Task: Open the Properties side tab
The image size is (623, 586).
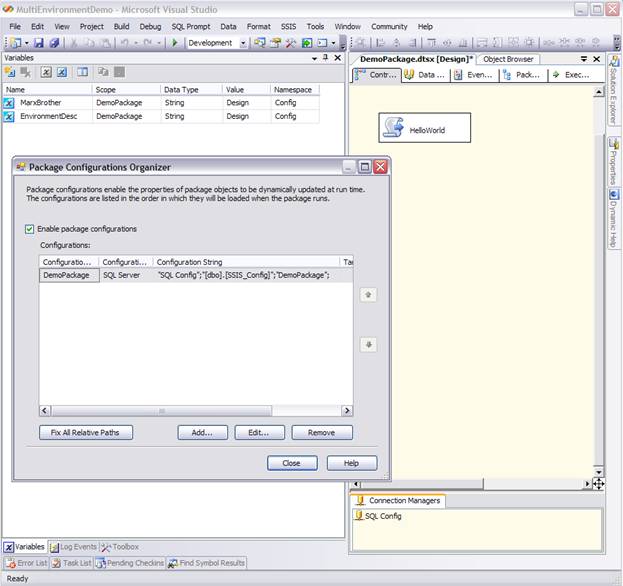Action: tap(614, 161)
